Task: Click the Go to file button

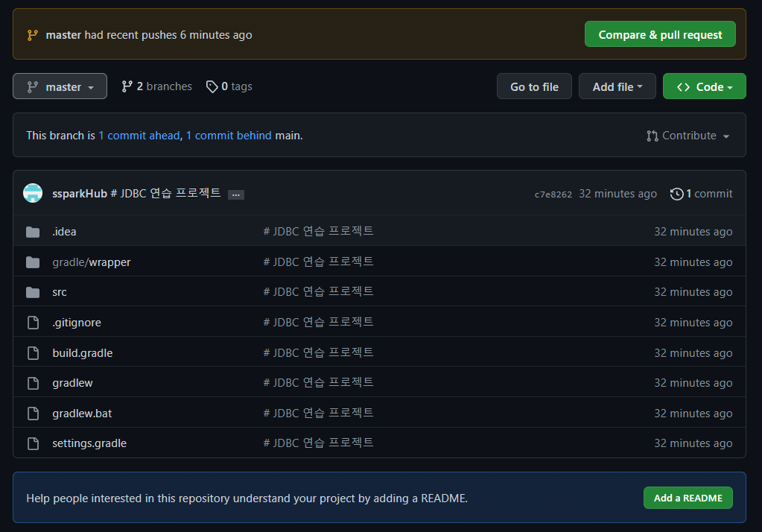Action: [x=534, y=86]
